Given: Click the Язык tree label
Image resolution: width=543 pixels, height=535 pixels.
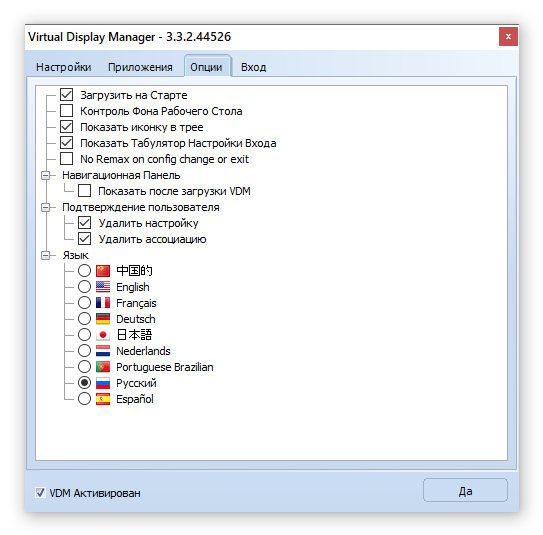Looking at the screenshot, I should pos(75,256).
